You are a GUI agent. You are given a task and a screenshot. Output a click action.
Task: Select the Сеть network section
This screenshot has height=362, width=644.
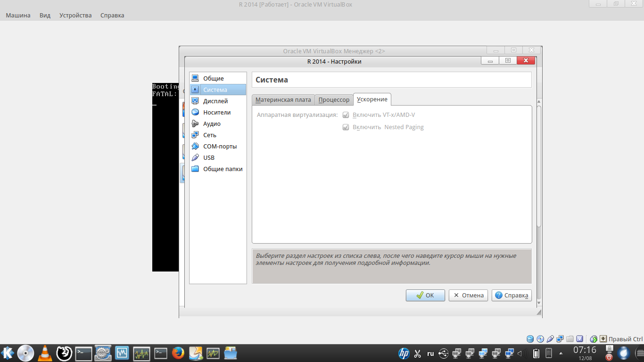[218, 135]
